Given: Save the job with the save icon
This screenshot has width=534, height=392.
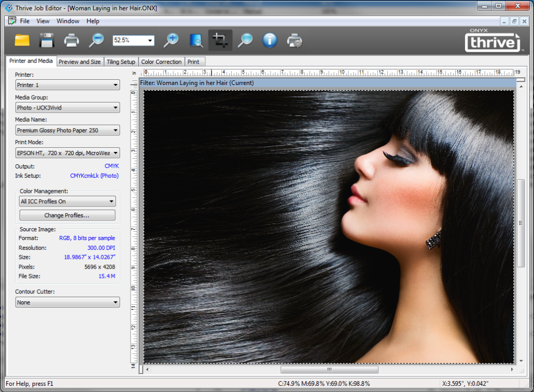Looking at the screenshot, I should [46, 40].
